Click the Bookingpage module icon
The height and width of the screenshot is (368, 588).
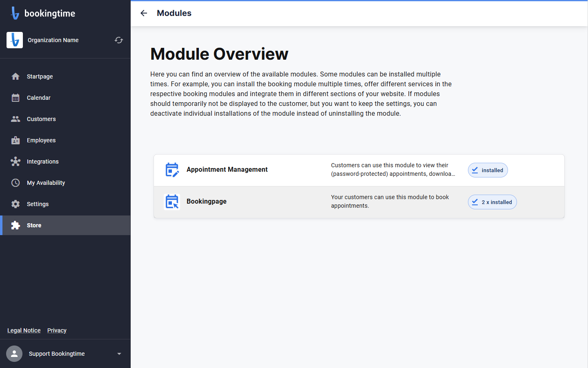pos(172,202)
